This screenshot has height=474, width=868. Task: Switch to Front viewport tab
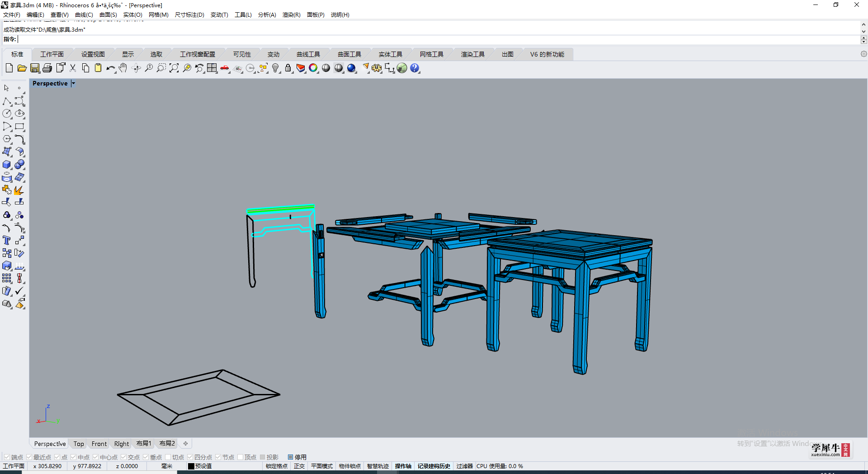click(x=99, y=444)
